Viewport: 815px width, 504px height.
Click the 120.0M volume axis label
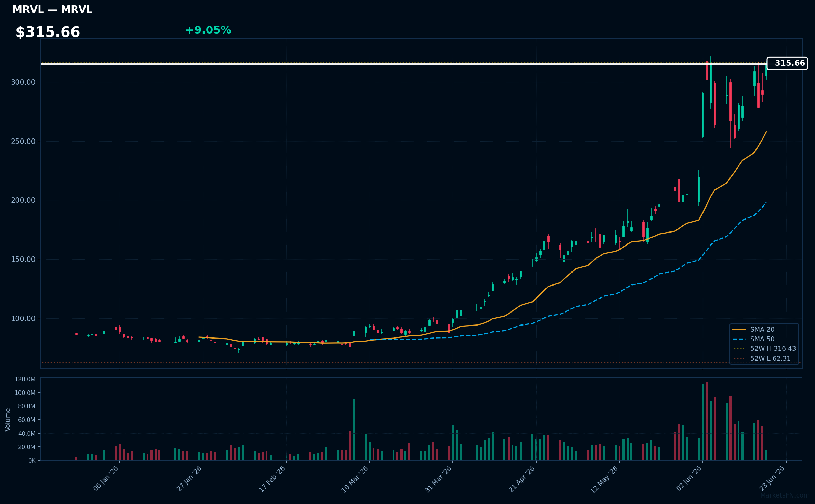(25, 379)
